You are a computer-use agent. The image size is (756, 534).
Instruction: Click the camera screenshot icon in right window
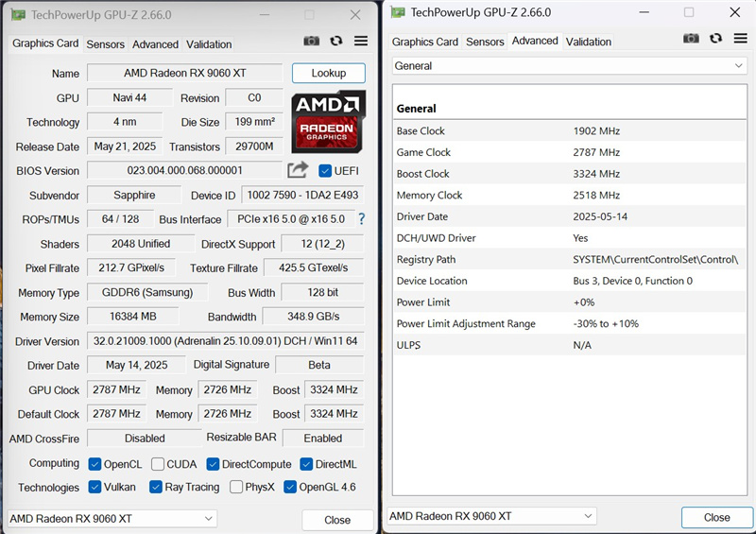pos(692,39)
